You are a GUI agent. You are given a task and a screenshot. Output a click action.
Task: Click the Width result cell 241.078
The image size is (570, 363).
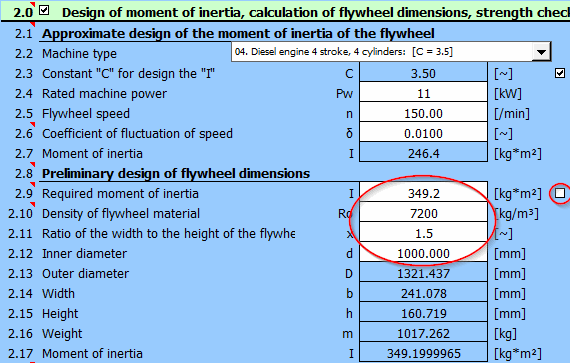[424, 294]
